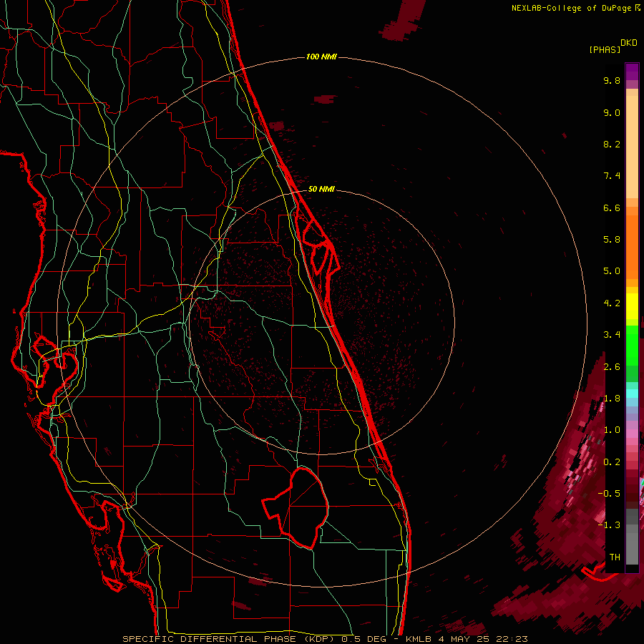Click the 7.4 scale value
644x644 pixels.
(612, 176)
